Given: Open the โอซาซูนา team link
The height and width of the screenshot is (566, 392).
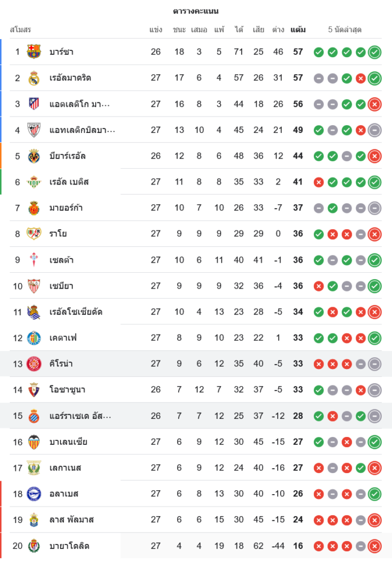Looking at the screenshot, I should (67, 390).
